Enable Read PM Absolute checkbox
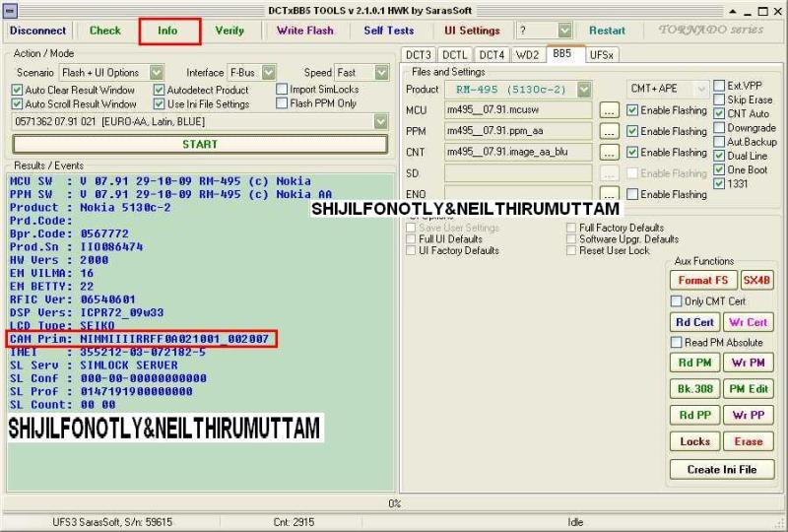Screen dimensions: 788x532 click(x=676, y=343)
